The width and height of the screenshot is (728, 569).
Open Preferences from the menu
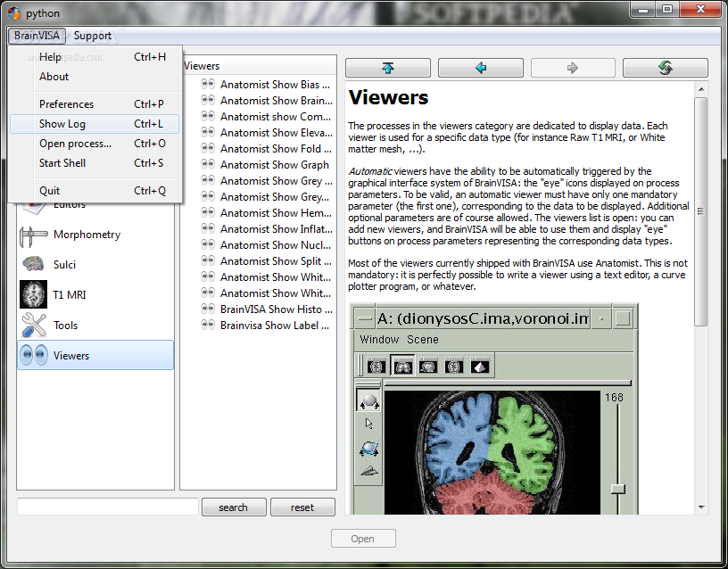tap(95, 104)
